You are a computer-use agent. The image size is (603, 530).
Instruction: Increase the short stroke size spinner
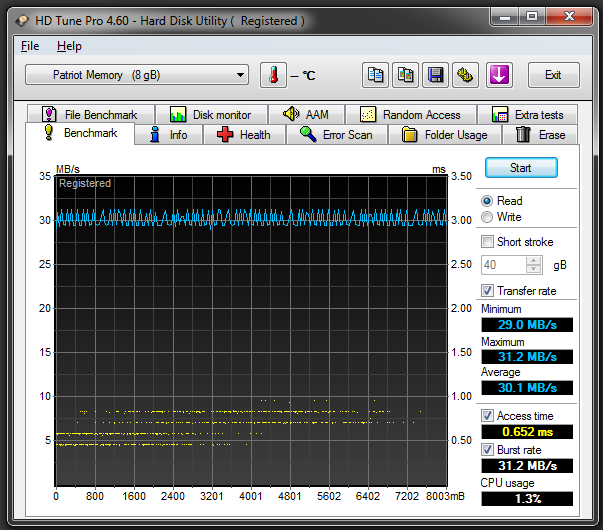coord(534,261)
